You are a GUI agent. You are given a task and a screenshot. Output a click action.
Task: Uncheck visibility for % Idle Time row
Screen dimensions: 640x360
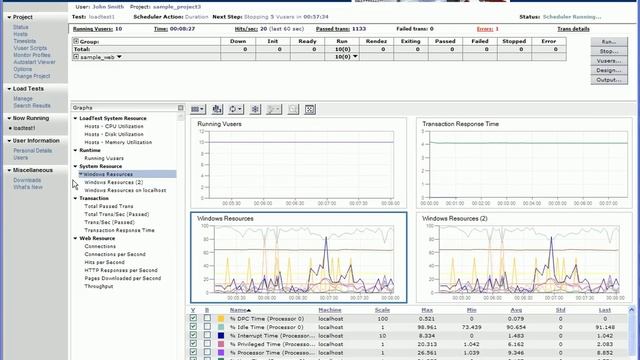[x=193, y=327]
